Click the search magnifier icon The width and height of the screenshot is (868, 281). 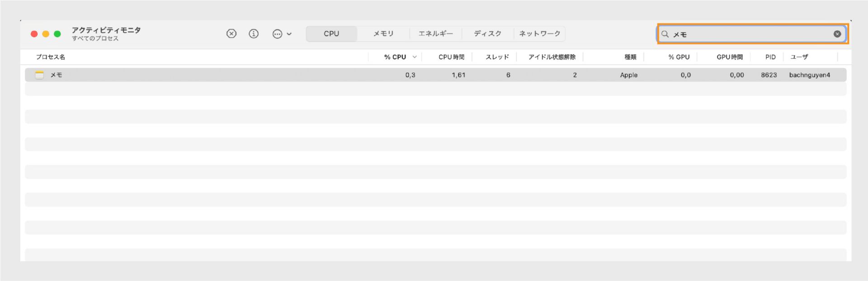coord(665,34)
